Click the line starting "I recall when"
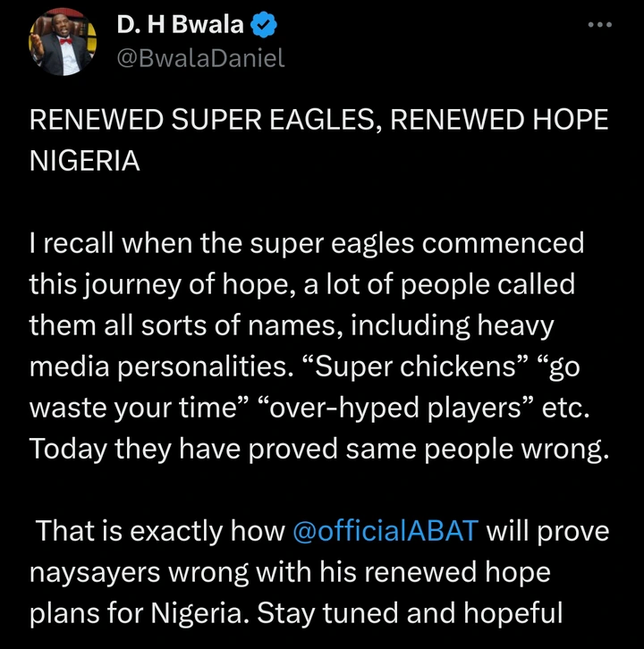Image resolution: width=644 pixels, height=649 pixels. 307,244
